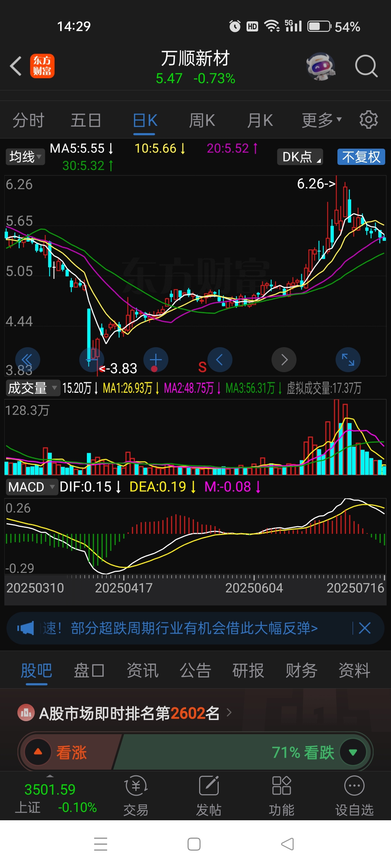The width and height of the screenshot is (391, 868).
Task: Tap the 3.83 low price marker
Action: pyautogui.click(x=118, y=369)
